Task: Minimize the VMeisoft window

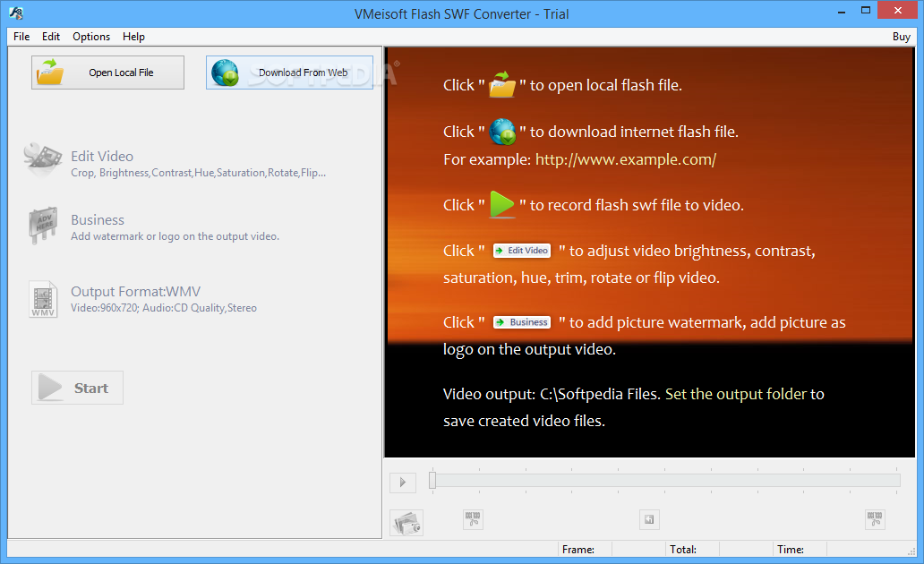Action: tap(842, 12)
